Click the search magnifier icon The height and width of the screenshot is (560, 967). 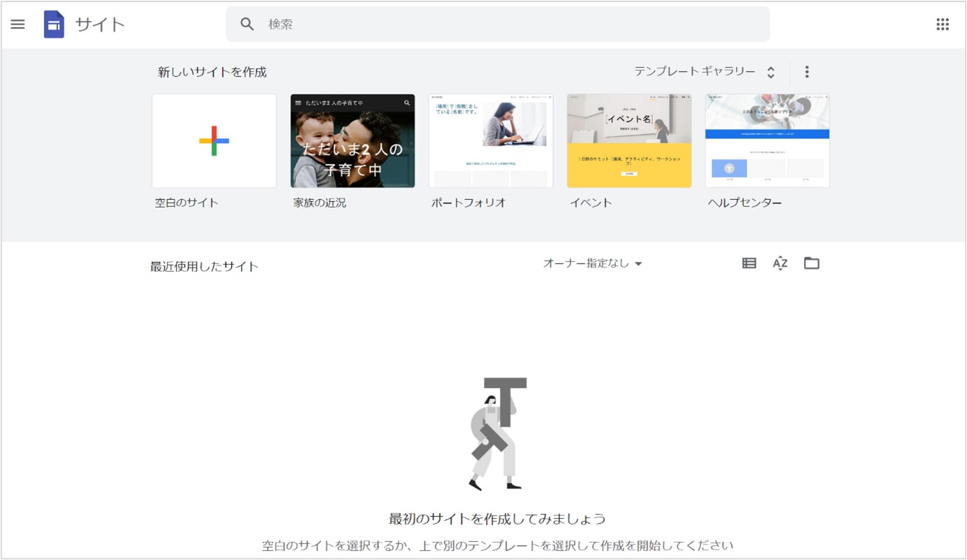(247, 24)
